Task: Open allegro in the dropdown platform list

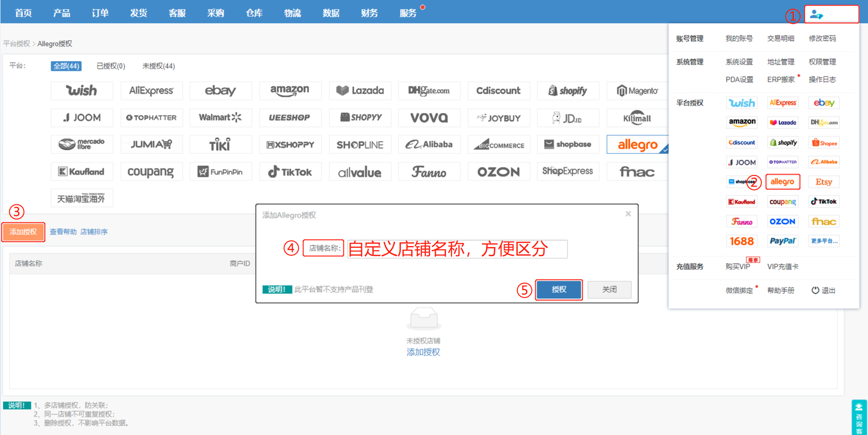Action: [783, 182]
